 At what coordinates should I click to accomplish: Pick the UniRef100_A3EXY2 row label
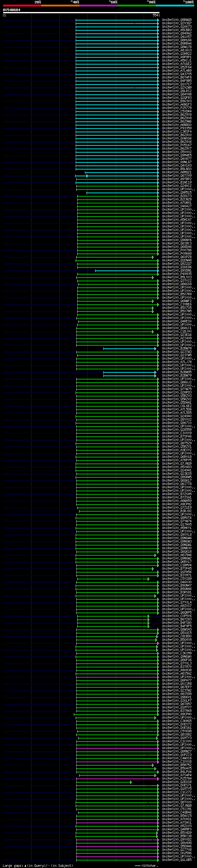pos(177,450)
